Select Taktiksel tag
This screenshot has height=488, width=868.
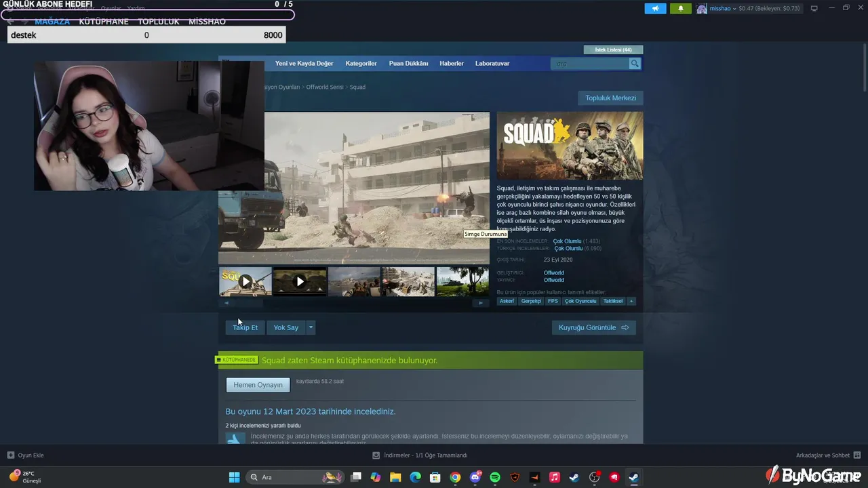tap(613, 301)
